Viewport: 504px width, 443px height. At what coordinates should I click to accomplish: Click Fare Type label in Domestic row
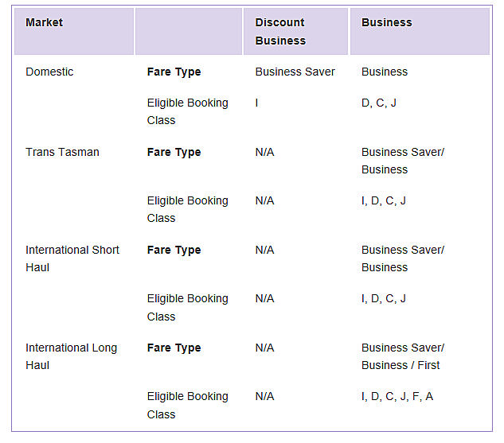pyautogui.click(x=174, y=72)
